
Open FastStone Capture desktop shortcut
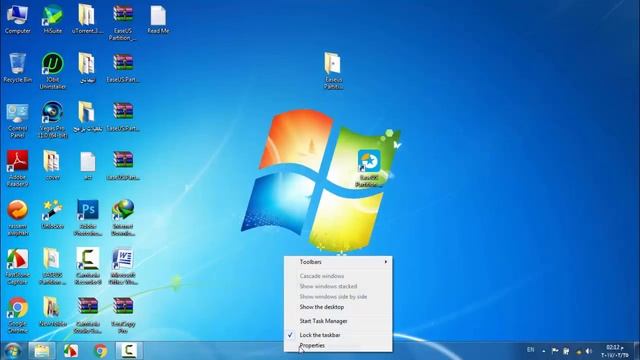click(18, 266)
